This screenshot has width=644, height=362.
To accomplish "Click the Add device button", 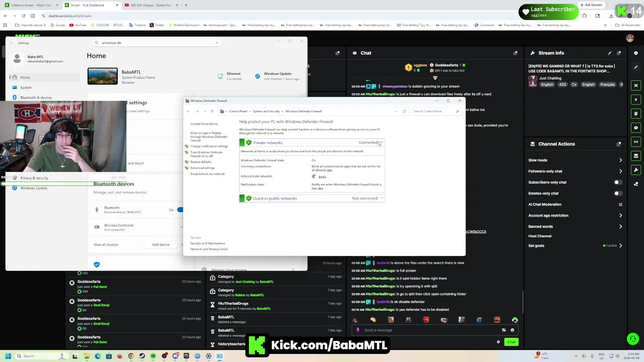I will (161, 245).
